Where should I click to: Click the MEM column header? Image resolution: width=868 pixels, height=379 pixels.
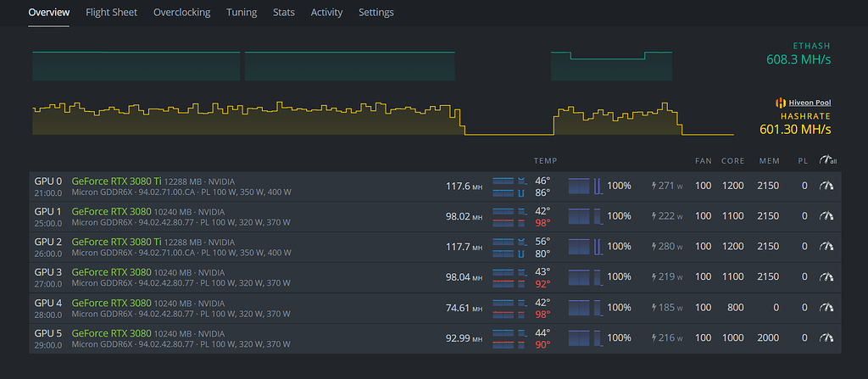tap(770, 161)
